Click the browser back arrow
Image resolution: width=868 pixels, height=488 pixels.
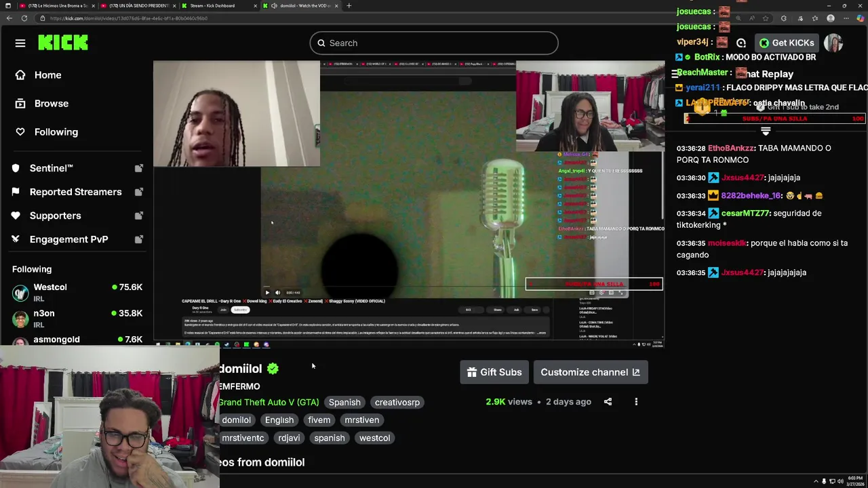9,18
